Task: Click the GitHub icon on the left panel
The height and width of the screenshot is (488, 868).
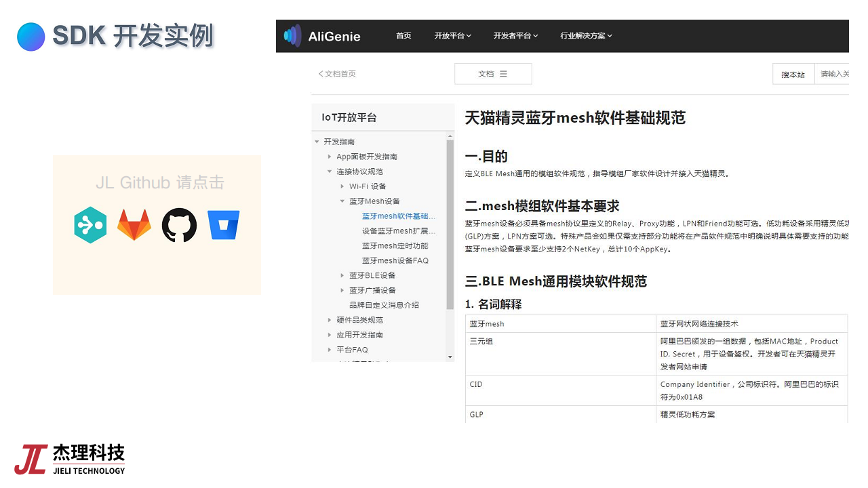Action: pos(179,224)
